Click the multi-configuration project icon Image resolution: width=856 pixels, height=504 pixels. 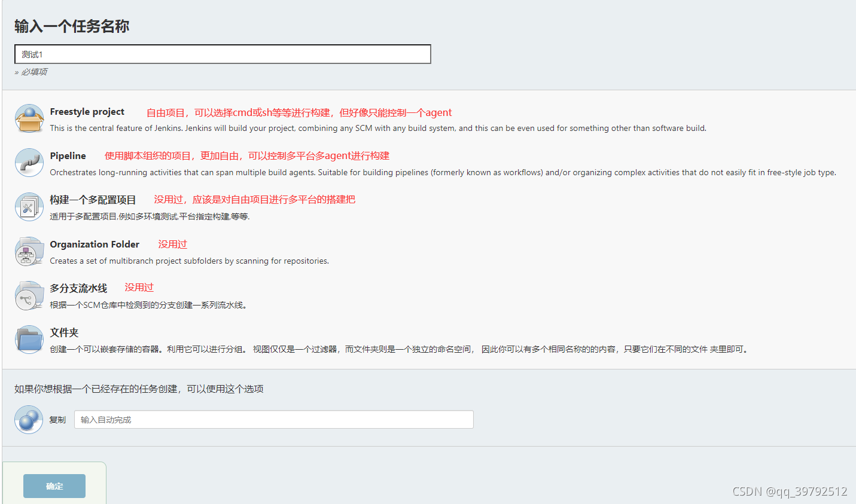point(29,207)
